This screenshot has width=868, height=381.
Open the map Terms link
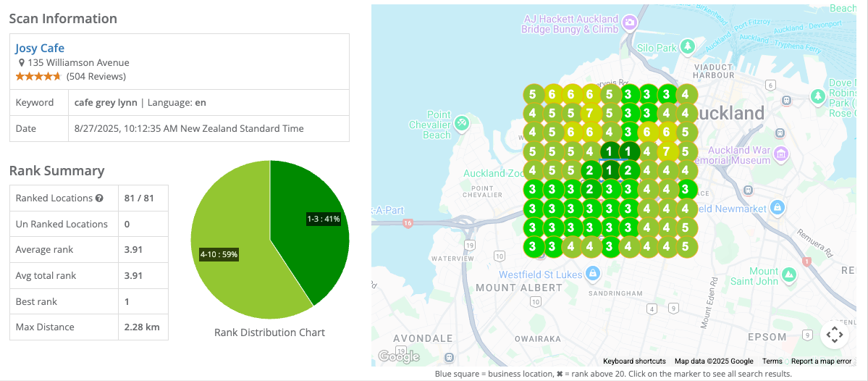tap(772, 361)
